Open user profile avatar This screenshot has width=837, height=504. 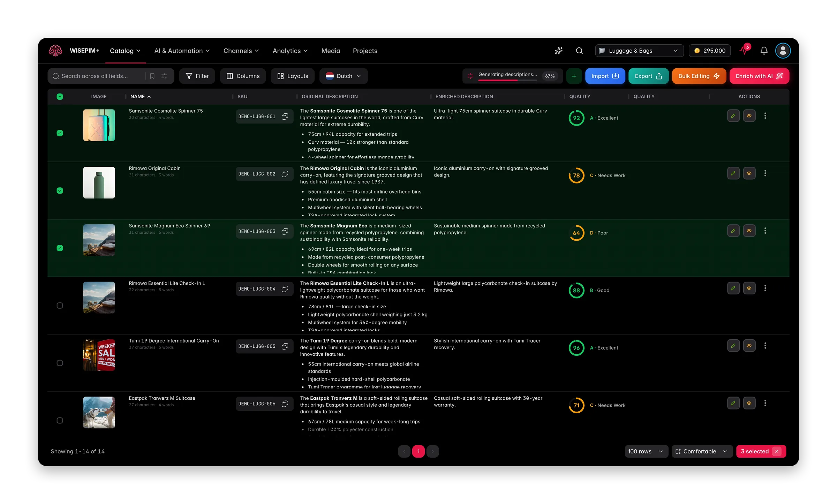click(x=783, y=51)
